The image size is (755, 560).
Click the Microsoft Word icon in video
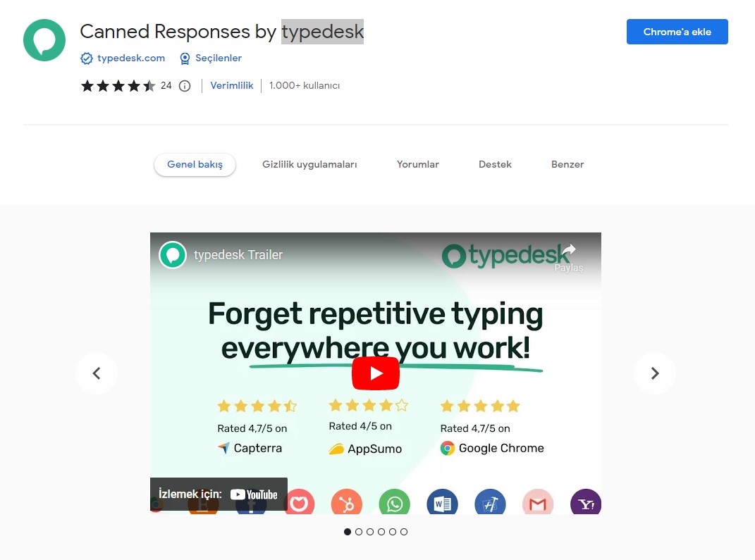(x=443, y=502)
